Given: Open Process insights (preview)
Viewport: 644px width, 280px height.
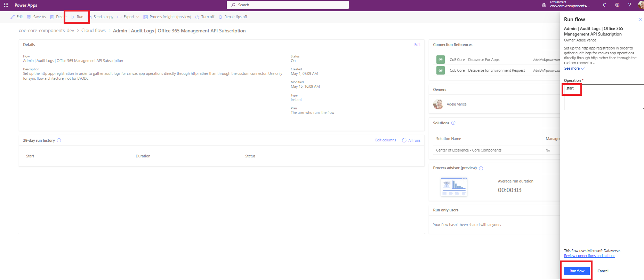Looking at the screenshot, I should tap(167, 17).
